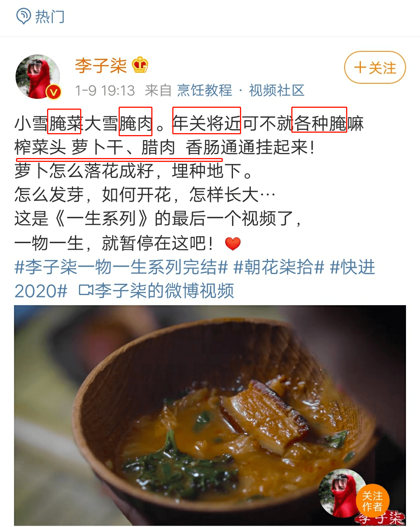Screen dimensions: 420x527
Task: Tap the small avatar on video thumbnail
Action: click(342, 493)
